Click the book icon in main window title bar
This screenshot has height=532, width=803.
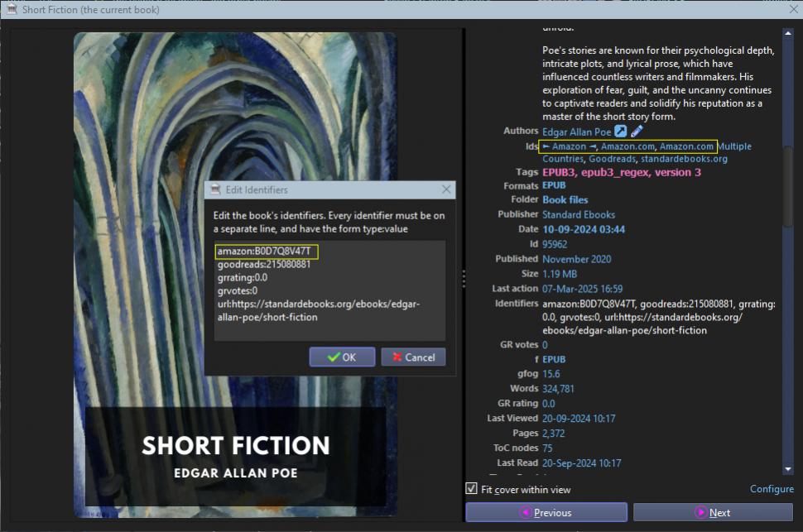pyautogui.click(x=10, y=9)
